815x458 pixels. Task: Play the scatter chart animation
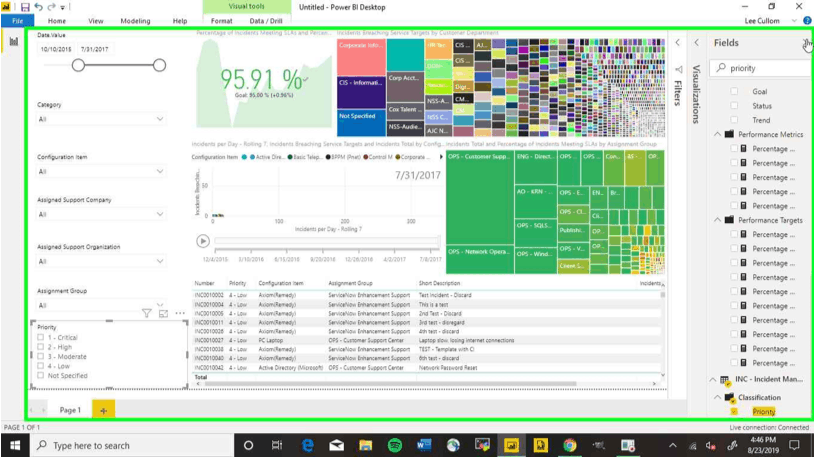point(203,241)
